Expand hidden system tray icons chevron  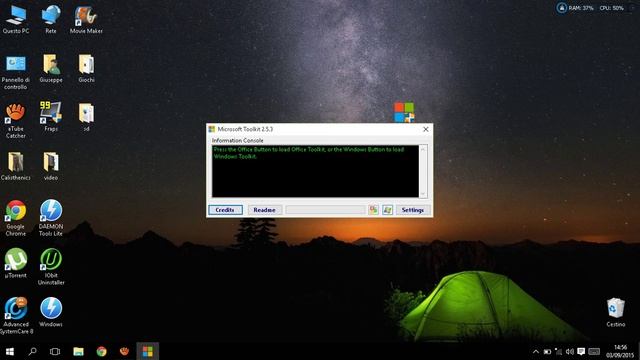[536, 351]
